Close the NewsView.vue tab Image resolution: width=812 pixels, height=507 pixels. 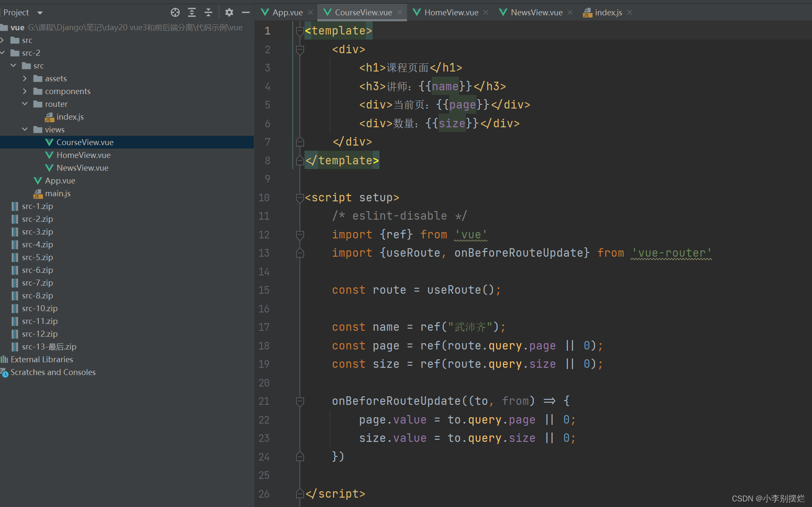[x=570, y=13]
